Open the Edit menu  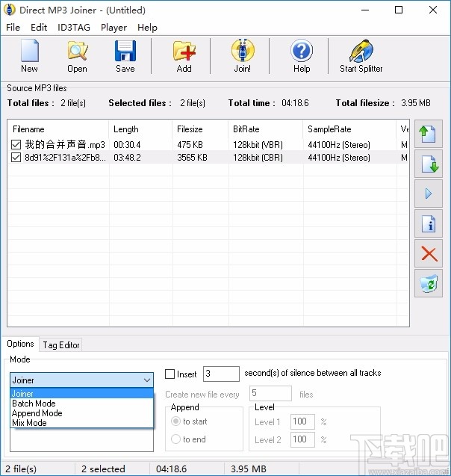click(39, 28)
